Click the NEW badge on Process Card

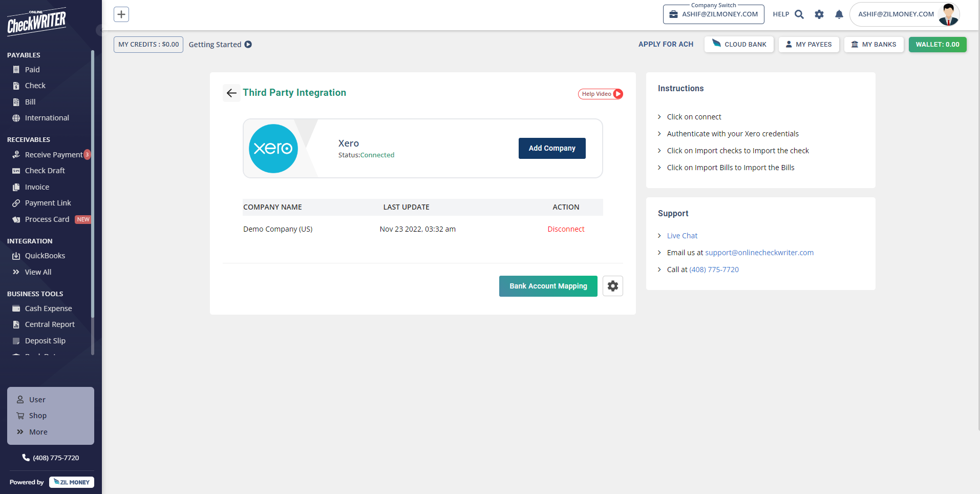[83, 219]
